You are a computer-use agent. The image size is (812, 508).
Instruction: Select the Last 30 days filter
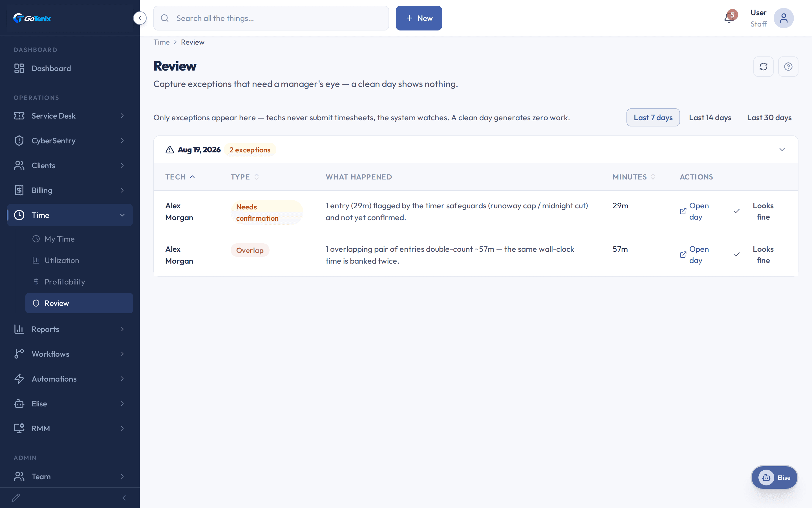pyautogui.click(x=769, y=117)
